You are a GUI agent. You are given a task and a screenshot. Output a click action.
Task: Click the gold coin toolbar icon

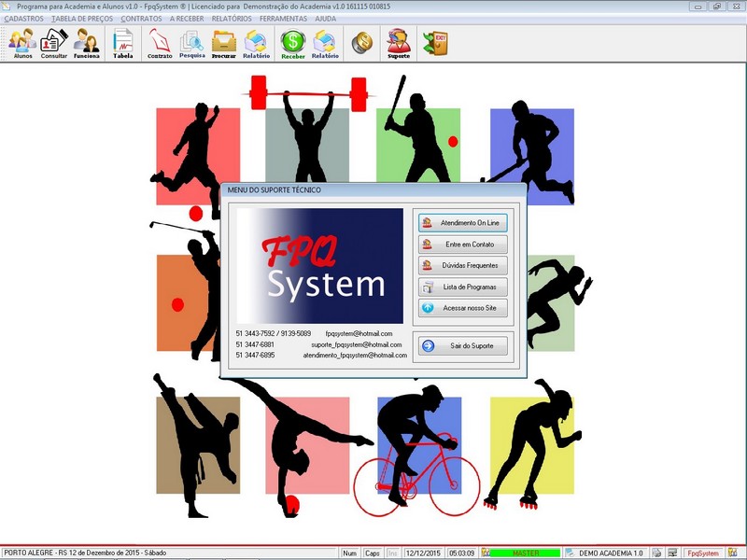coord(362,43)
